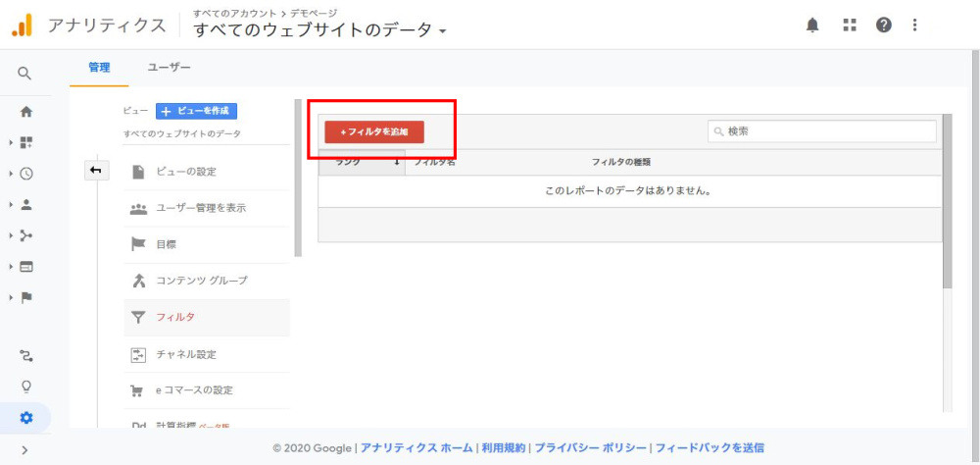Open the すべてのウェブサイトのデータ view dropdown

[319, 30]
